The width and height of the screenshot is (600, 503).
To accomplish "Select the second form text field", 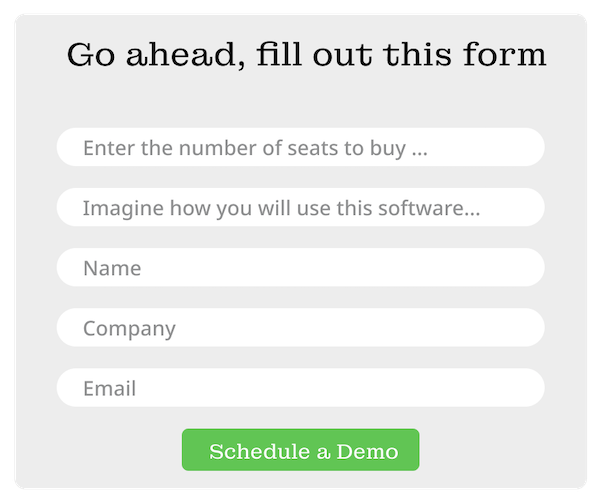I will click(300, 208).
